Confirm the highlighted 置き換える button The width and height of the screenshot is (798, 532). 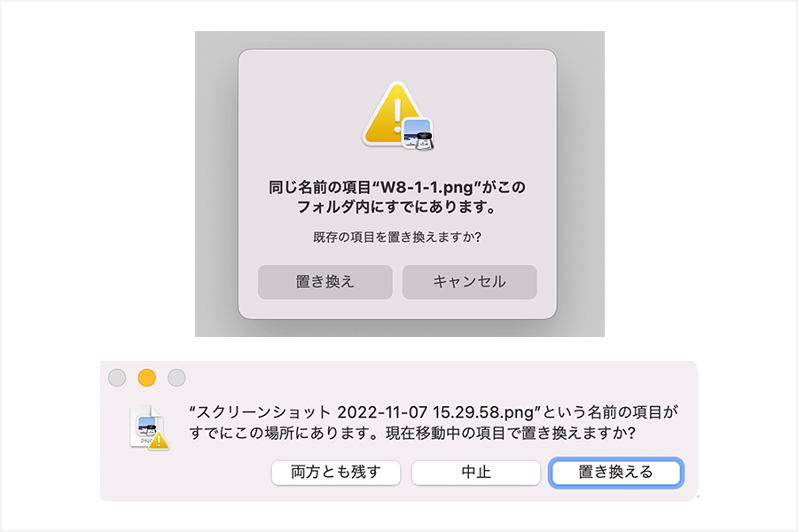[616, 473]
